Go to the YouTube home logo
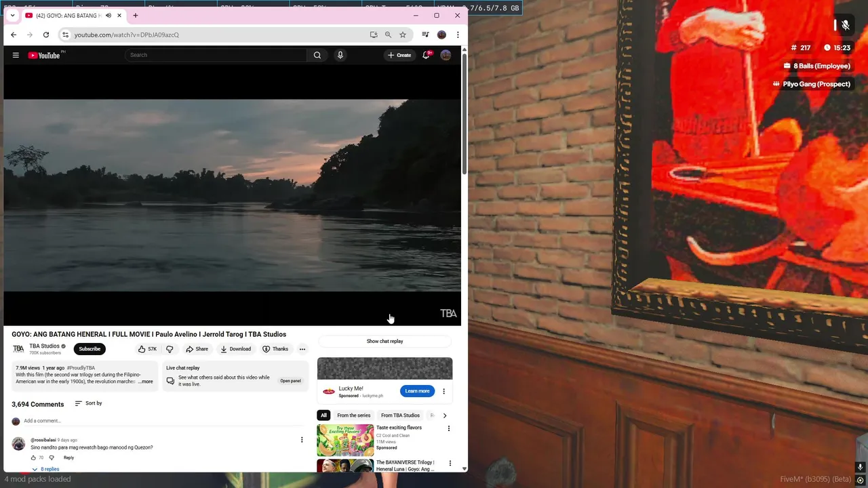Image resolution: width=868 pixels, height=488 pixels. tap(44, 55)
